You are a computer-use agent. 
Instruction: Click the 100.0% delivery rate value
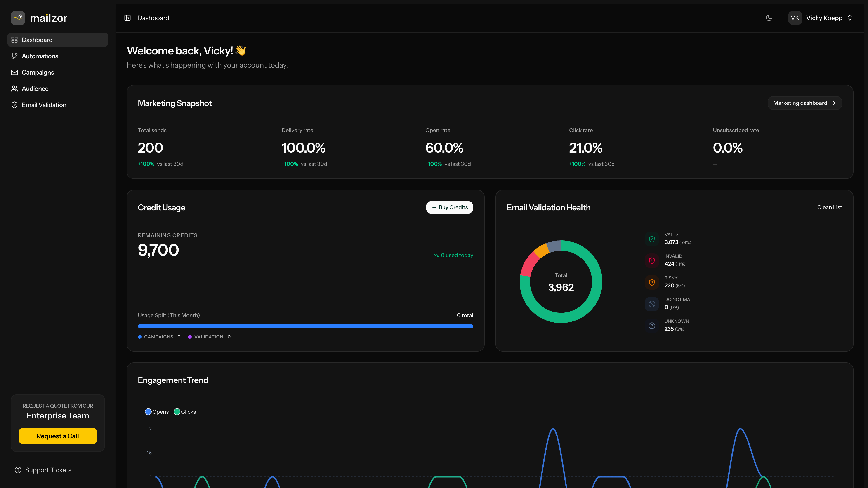[303, 148]
